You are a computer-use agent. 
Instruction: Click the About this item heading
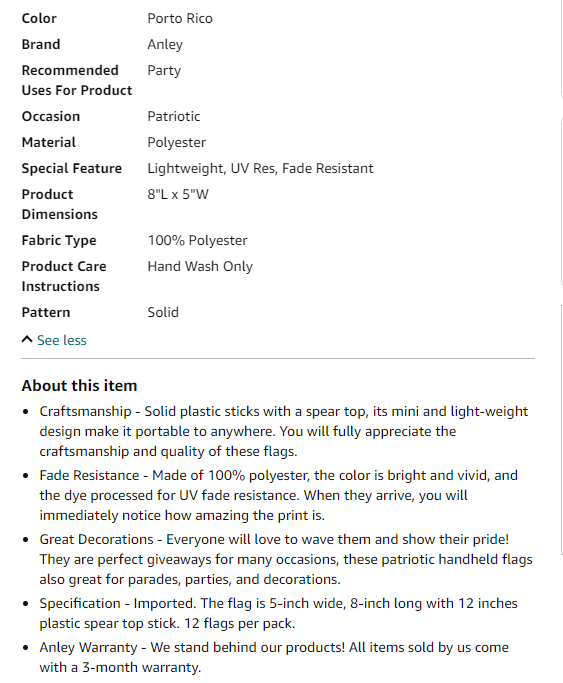click(x=79, y=385)
